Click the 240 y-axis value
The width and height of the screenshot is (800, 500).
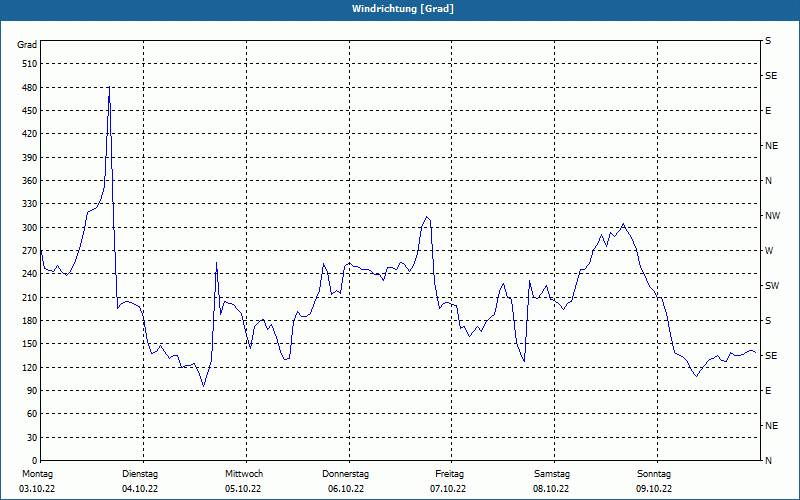[x=30, y=274]
